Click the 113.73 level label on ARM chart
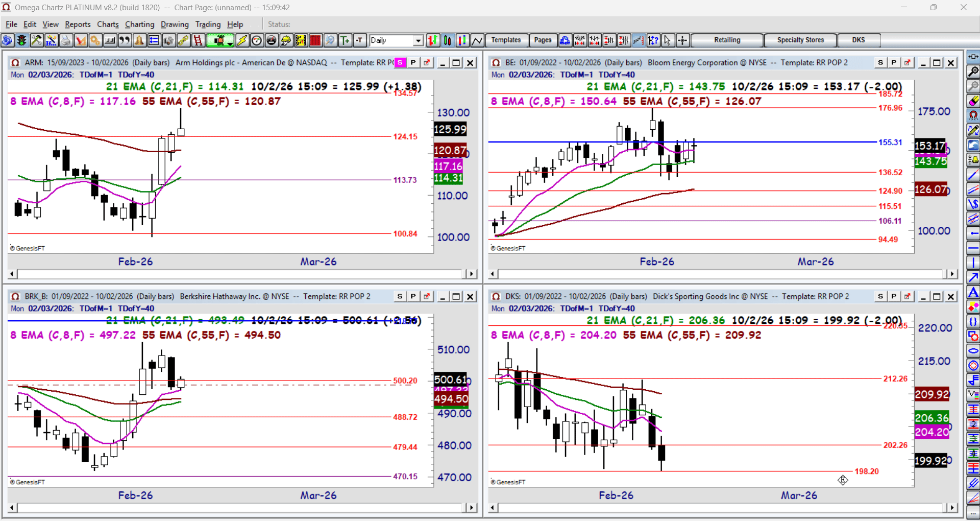This screenshot has height=521, width=980. coord(405,180)
